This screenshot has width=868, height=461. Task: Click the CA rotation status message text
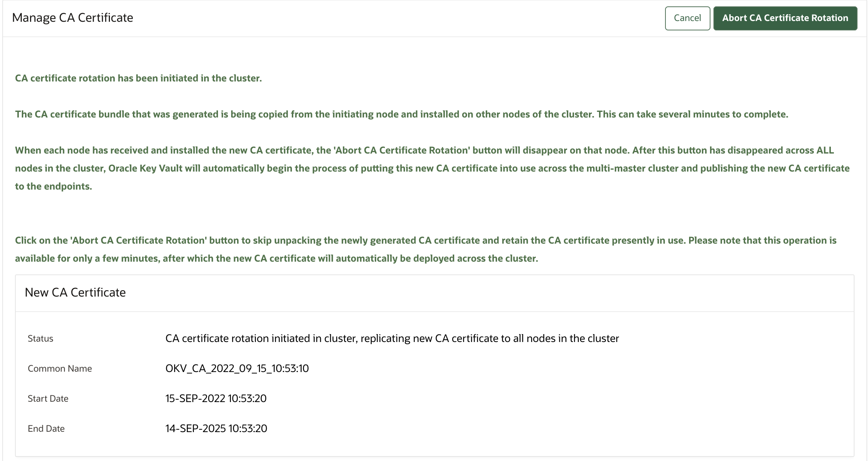coord(392,337)
